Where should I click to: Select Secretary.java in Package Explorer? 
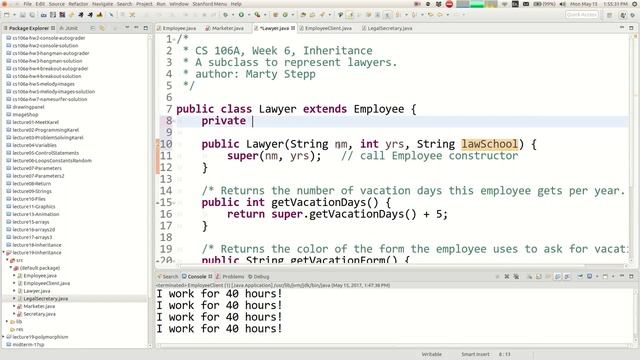point(39,314)
